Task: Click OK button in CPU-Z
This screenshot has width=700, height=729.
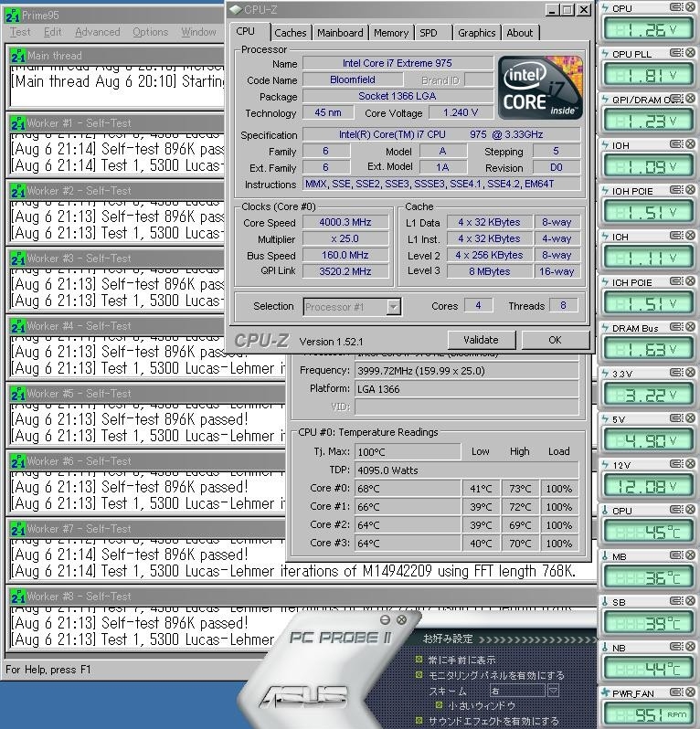Action: [555, 340]
